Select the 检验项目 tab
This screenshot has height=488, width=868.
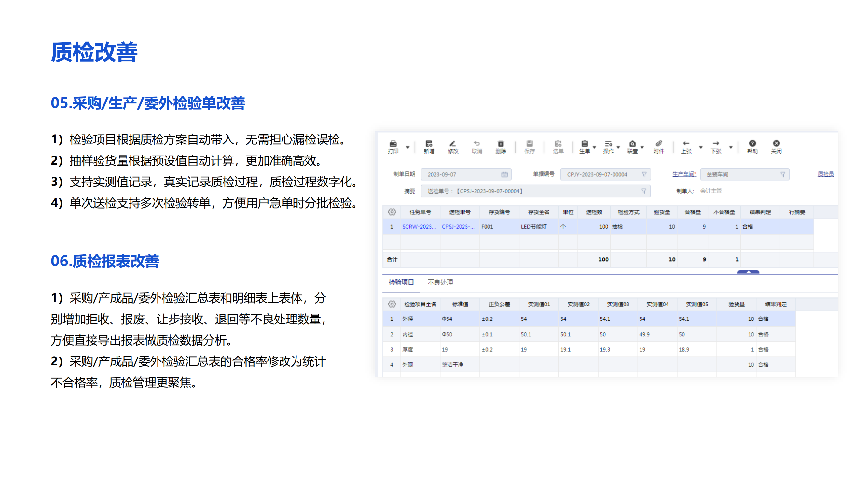coord(401,282)
